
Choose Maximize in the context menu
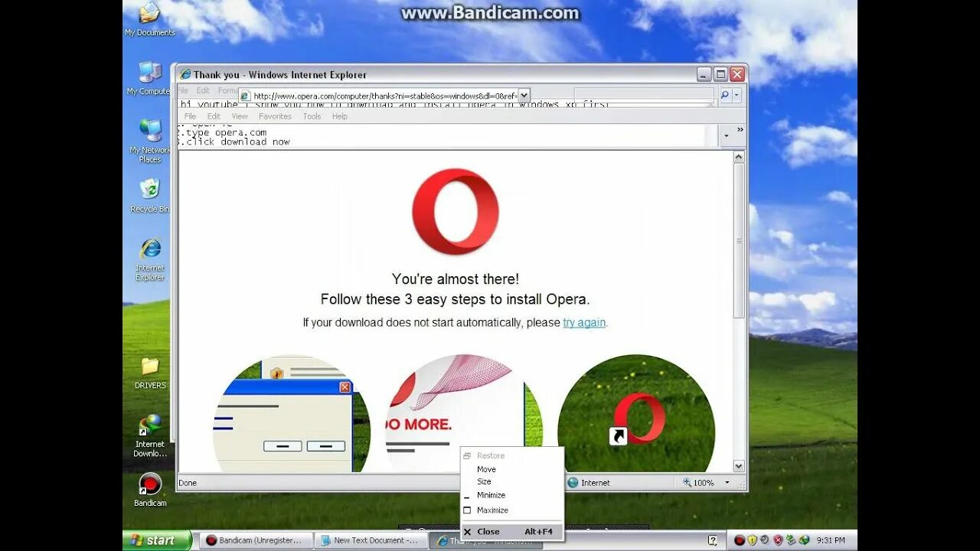click(512, 510)
